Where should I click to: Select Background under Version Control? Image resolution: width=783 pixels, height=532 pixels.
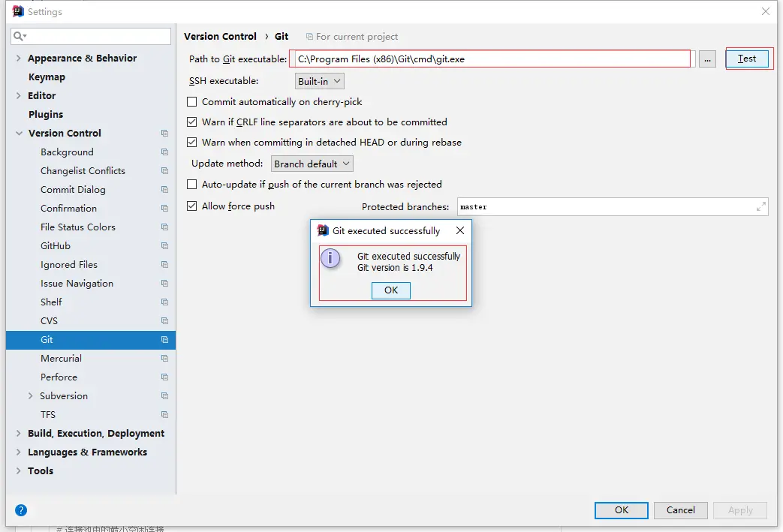coord(67,152)
